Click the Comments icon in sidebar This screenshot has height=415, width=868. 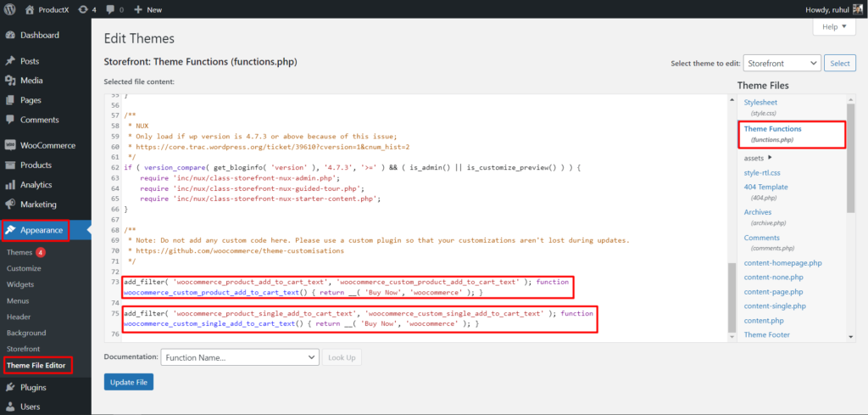[x=10, y=120]
